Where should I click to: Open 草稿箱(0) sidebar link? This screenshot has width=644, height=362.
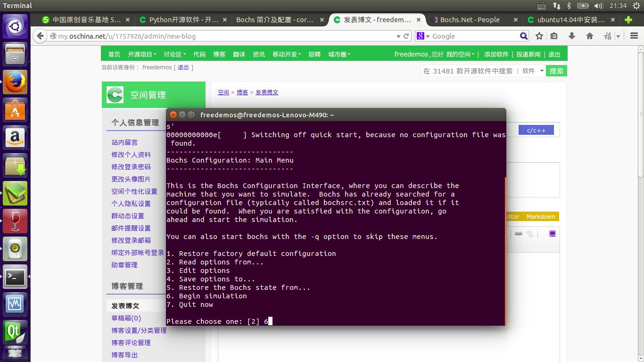click(x=126, y=318)
